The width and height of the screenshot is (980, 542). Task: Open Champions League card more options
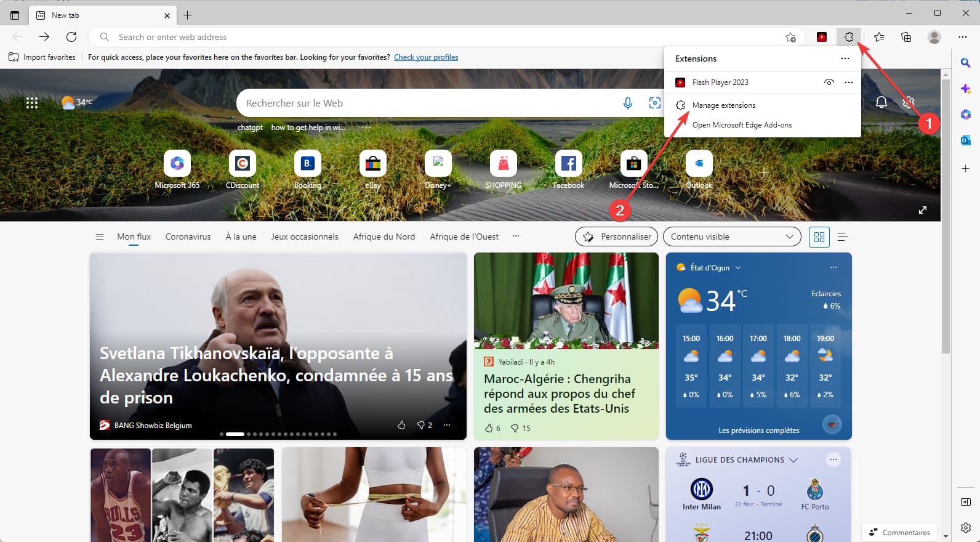[833, 459]
